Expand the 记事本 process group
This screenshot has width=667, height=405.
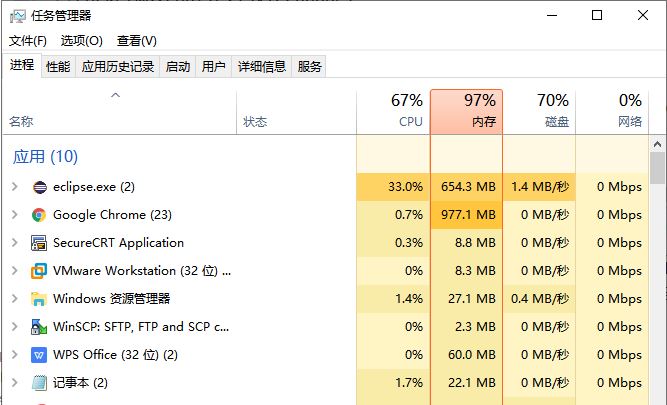click(14, 383)
